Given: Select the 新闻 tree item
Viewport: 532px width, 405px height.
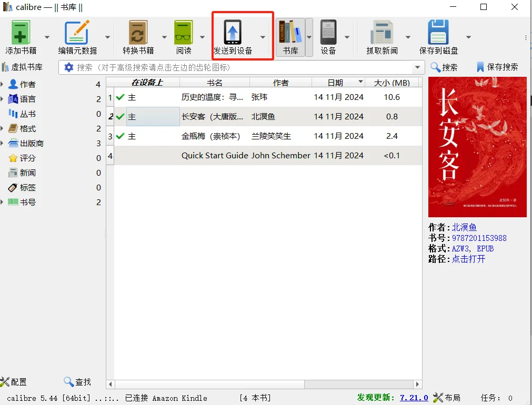Looking at the screenshot, I should point(22,173).
